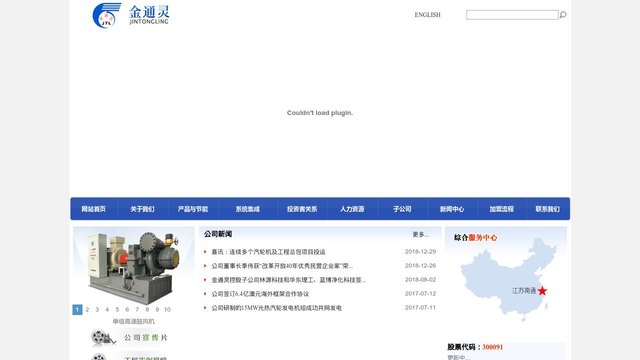Open news 金通灵控股子公司林源科技
The width and height of the screenshot is (640, 360).
(289, 280)
